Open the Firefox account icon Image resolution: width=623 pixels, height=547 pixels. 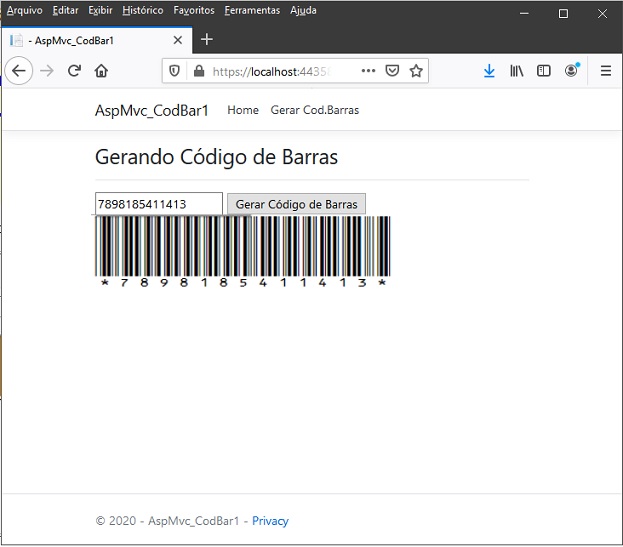click(572, 70)
